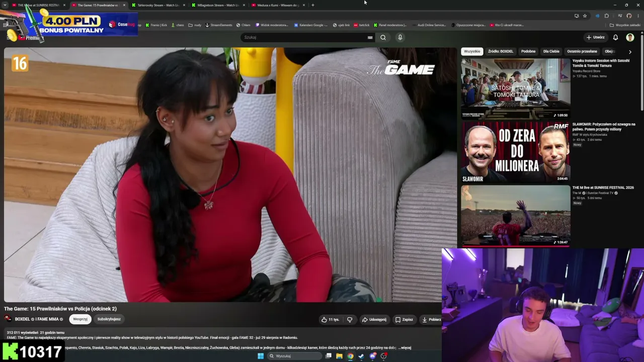Open the Yoyaku Instore Session video thumbnail
Screen dimensions: 644x362
[x=516, y=88]
